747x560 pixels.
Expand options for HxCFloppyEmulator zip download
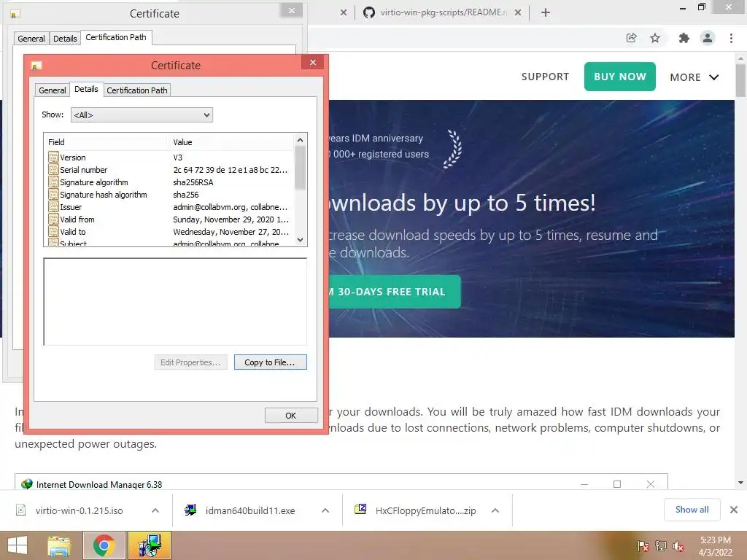495,510
